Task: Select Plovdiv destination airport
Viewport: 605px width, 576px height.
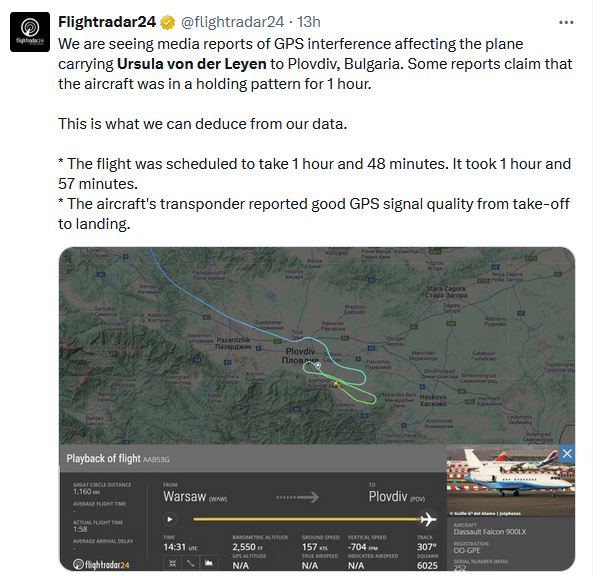Action: 390,495
